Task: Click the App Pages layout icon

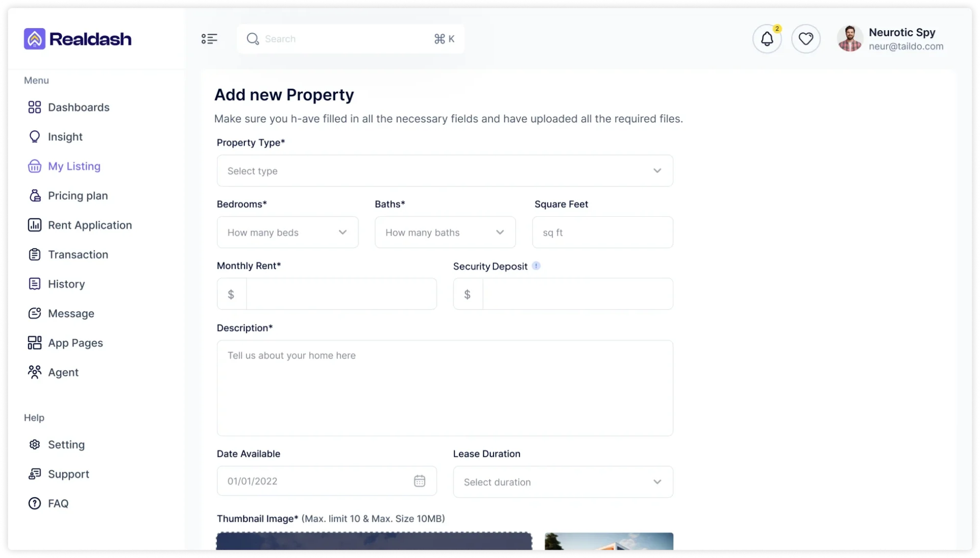Action: [x=35, y=343]
